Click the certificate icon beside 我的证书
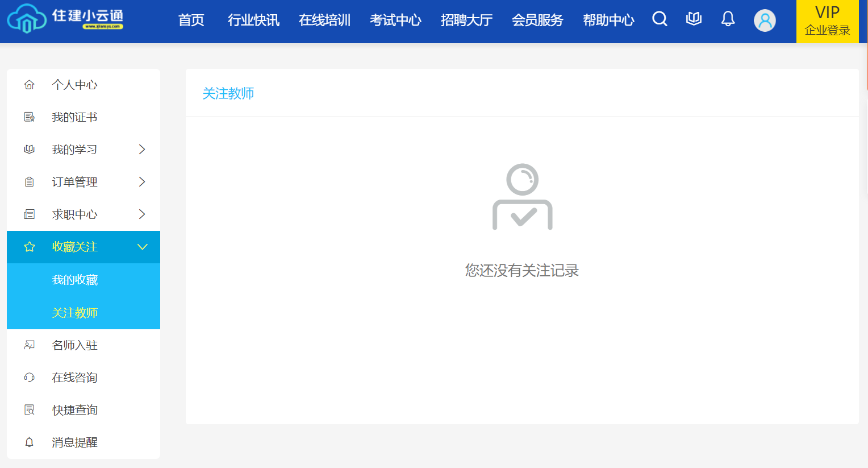Viewport: 868px width, 468px height. [x=30, y=117]
